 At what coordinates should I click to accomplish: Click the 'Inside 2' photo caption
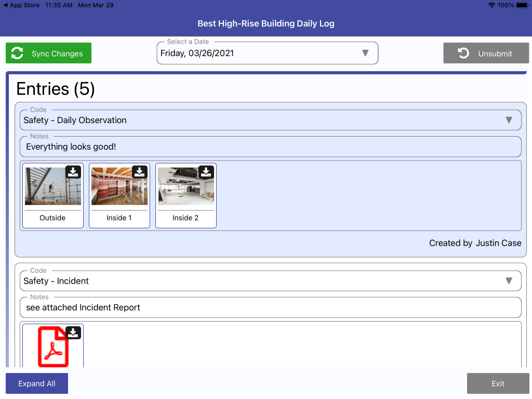(185, 218)
